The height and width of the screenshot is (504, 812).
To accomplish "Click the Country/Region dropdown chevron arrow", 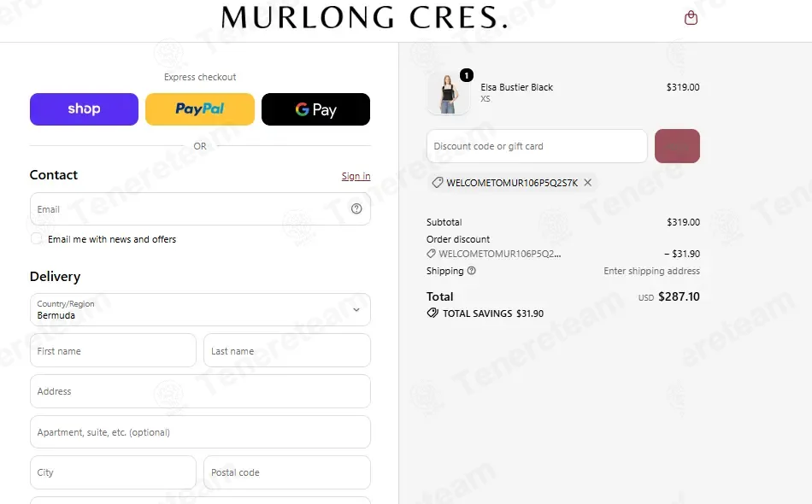I will 356,309.
